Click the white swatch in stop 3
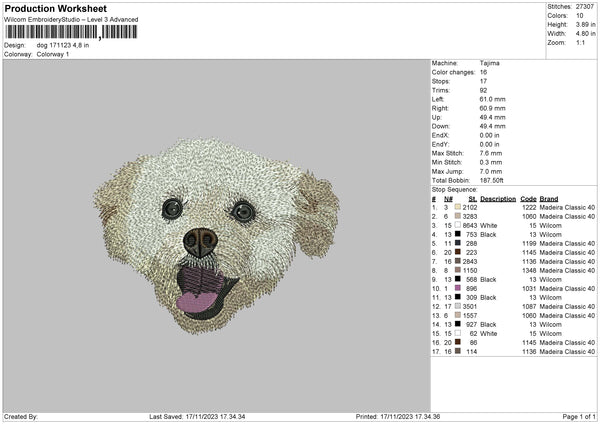The image size is (600, 424). click(458, 225)
